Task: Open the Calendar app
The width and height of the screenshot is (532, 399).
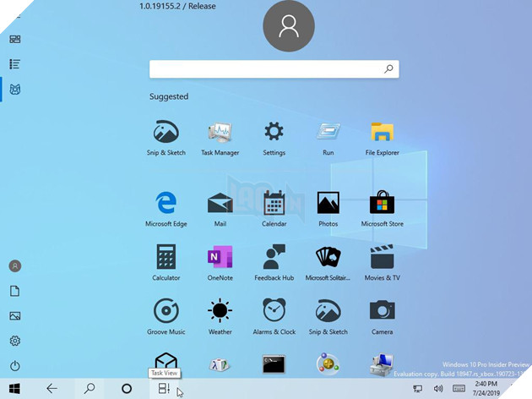Action: point(274,209)
